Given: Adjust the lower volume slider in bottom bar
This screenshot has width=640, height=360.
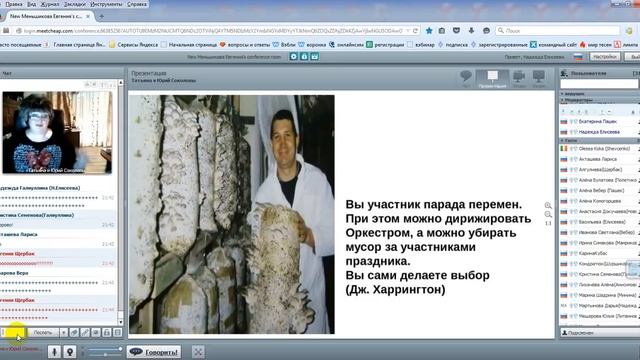Looking at the screenshot, I should (x=105, y=355).
